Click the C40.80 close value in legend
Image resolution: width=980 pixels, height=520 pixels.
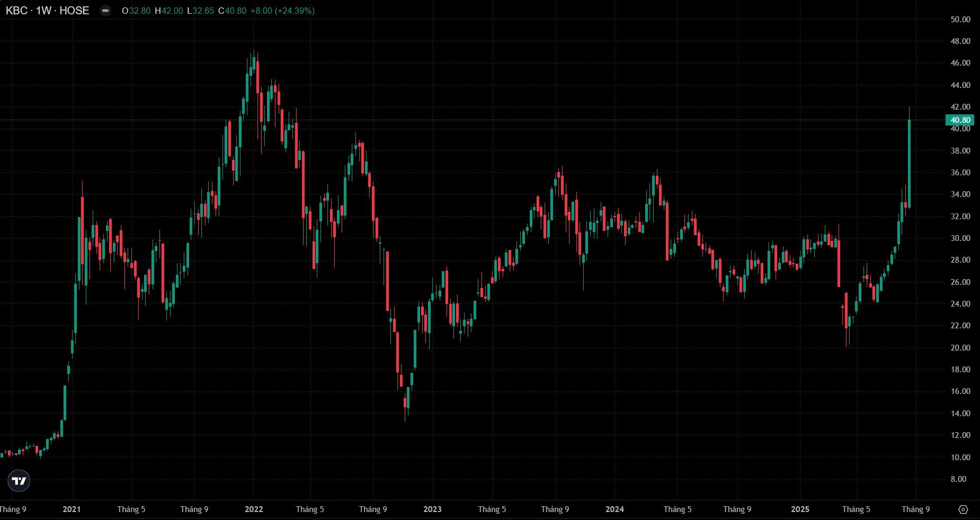click(233, 11)
